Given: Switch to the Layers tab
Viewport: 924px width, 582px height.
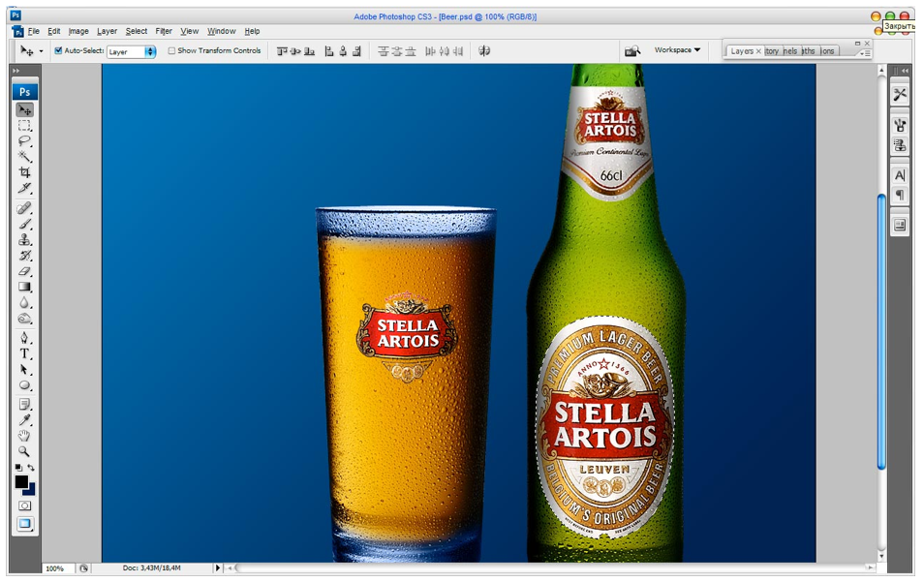Looking at the screenshot, I should [742, 51].
